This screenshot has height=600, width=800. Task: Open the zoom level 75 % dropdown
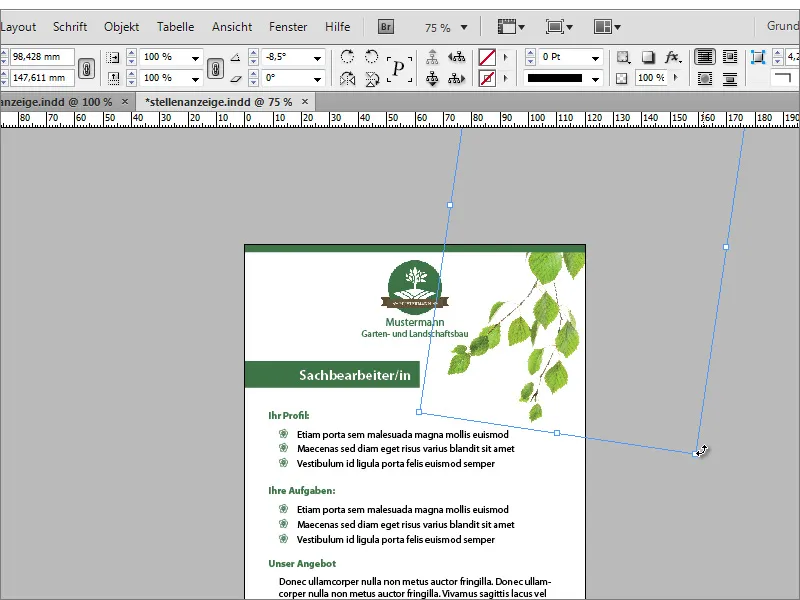coord(464,27)
